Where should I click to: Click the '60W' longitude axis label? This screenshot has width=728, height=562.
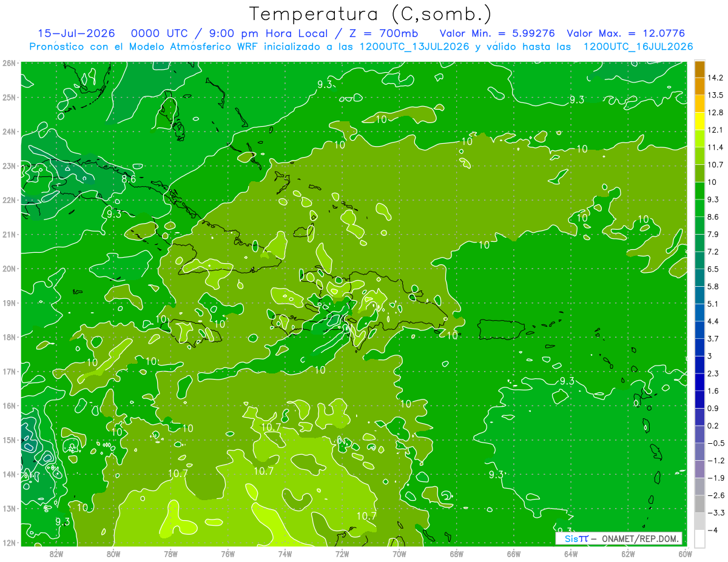tap(685, 553)
